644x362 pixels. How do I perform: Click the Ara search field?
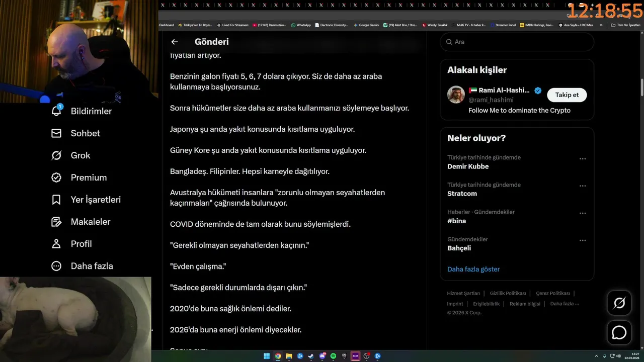517,42
